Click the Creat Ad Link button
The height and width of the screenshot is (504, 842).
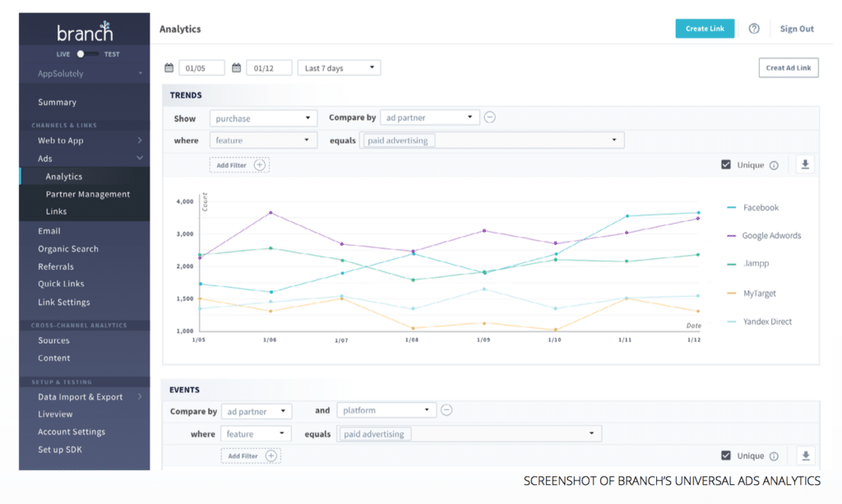point(788,67)
